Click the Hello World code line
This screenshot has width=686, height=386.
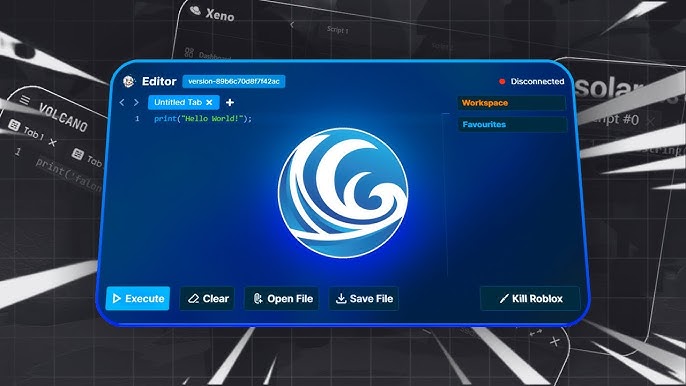click(203, 119)
